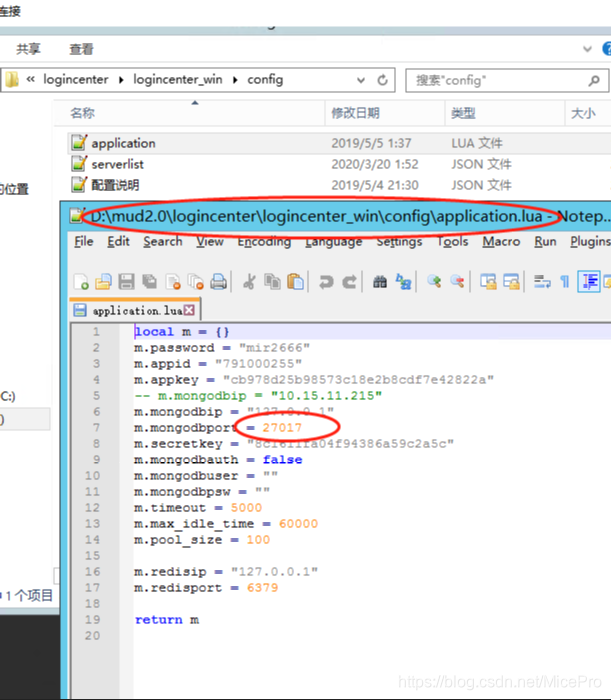This screenshot has height=700, width=611.
Task: Sort files by 名称 column header
Action: coord(190,113)
